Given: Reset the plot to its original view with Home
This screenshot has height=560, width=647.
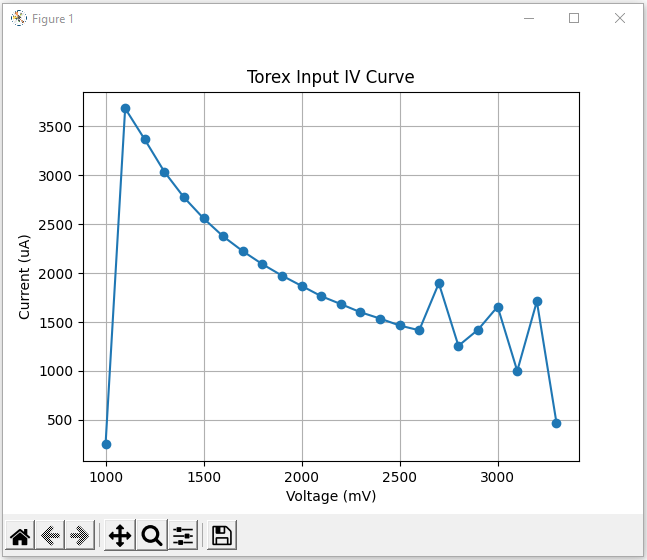Looking at the screenshot, I should [20, 536].
